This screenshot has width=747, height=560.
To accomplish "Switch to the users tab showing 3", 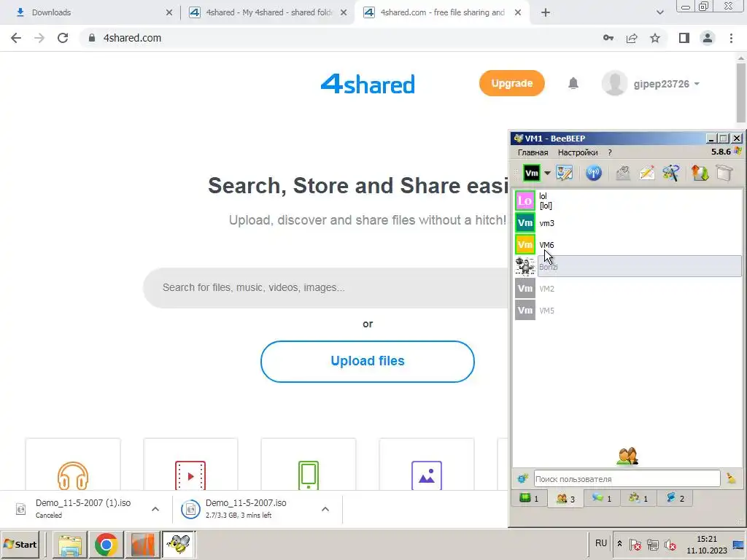I will coord(565,499).
